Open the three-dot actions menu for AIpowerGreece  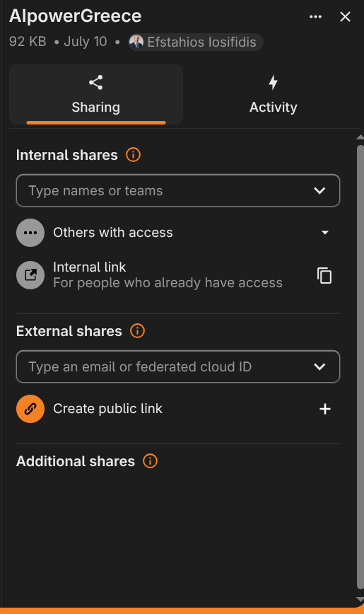tap(315, 17)
